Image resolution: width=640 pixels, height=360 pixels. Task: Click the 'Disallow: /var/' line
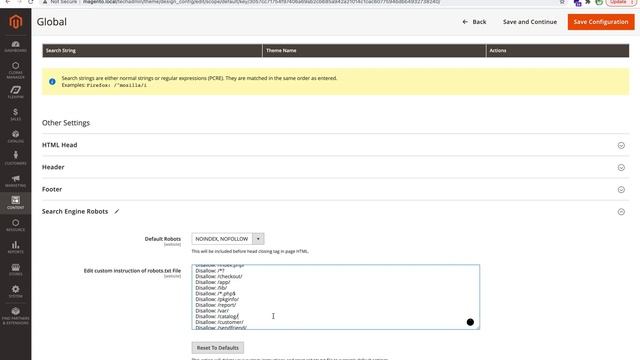(212, 311)
